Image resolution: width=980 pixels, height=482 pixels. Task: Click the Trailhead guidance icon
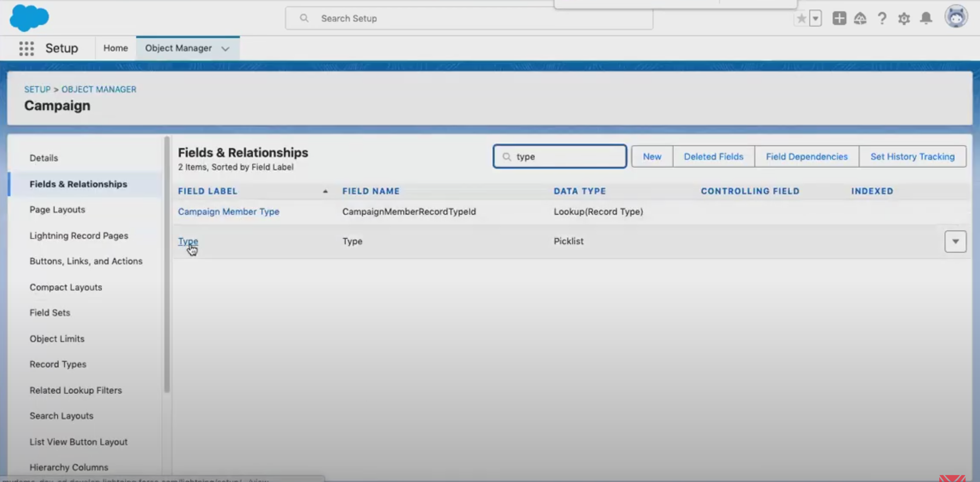(860, 18)
